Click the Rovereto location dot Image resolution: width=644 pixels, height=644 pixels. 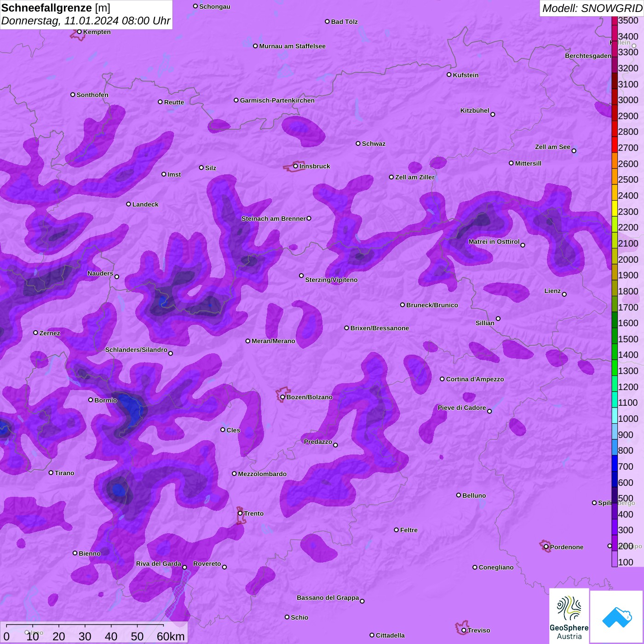coord(224,567)
